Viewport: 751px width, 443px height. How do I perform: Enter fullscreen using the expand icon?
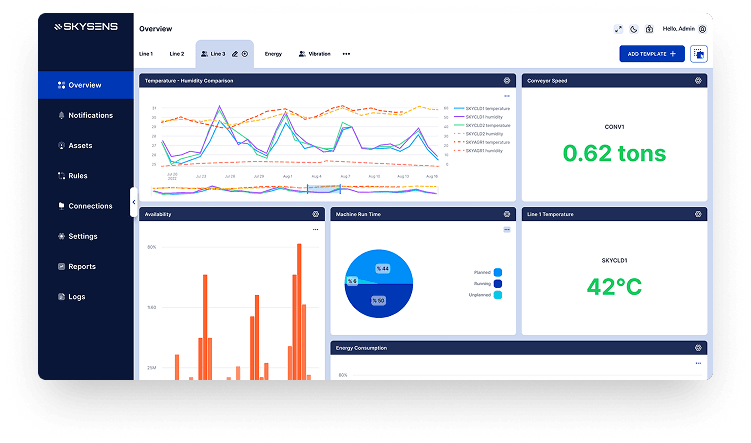click(618, 29)
